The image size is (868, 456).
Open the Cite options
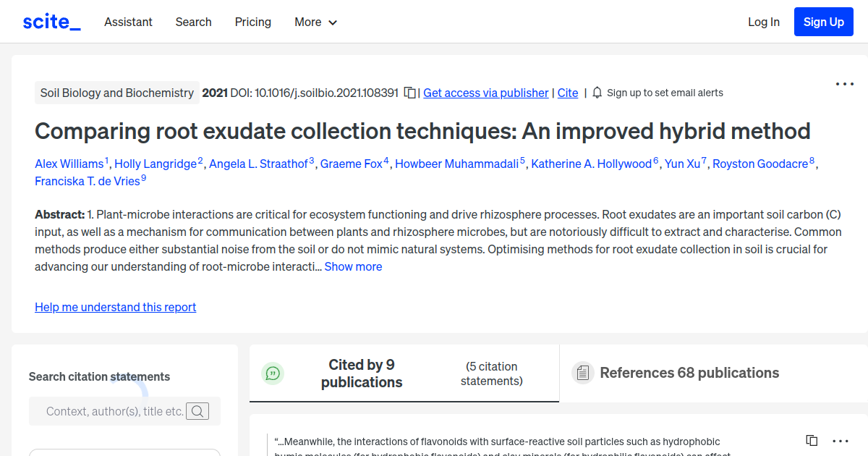click(x=568, y=93)
